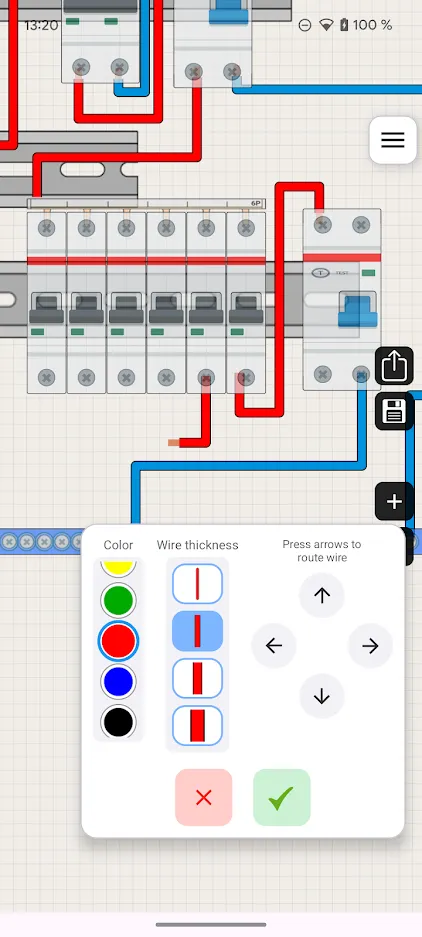The image size is (422, 937).
Task: Choose the thinnest wire thickness option
Action: tap(197, 584)
